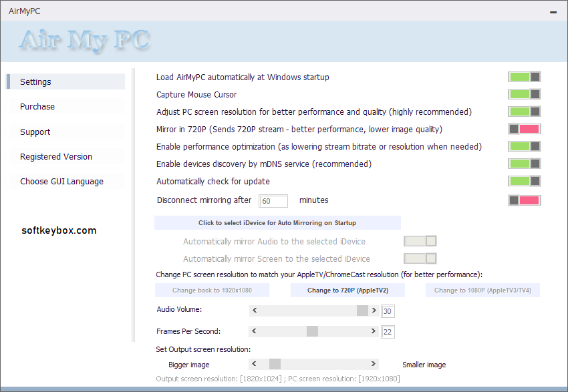
Task: Enable disconnect mirroring after timeout
Action: 525,200
